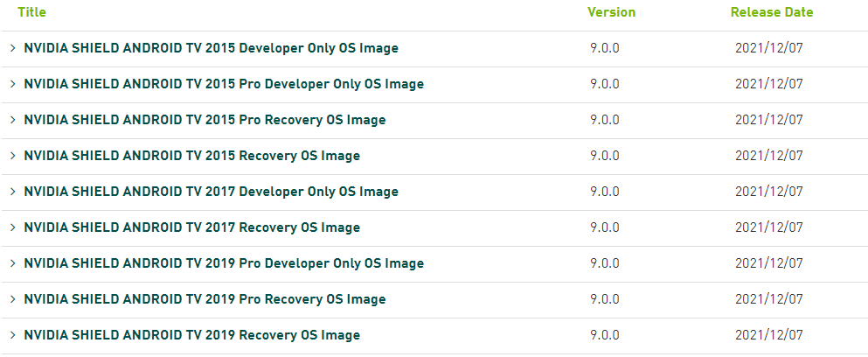Expand the 2019 Pro Developer Only chevron
Viewport: 868px width, 357px height.
click(13, 263)
